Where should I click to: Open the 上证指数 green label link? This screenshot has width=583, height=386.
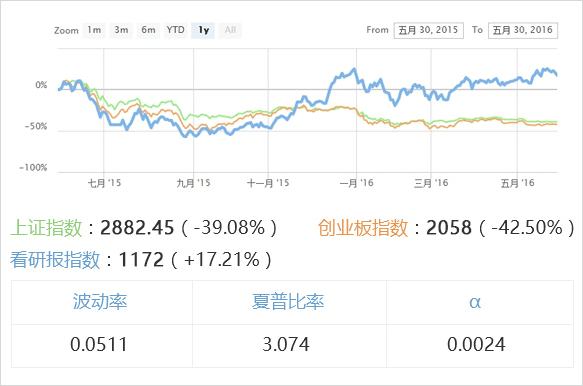click(x=46, y=228)
